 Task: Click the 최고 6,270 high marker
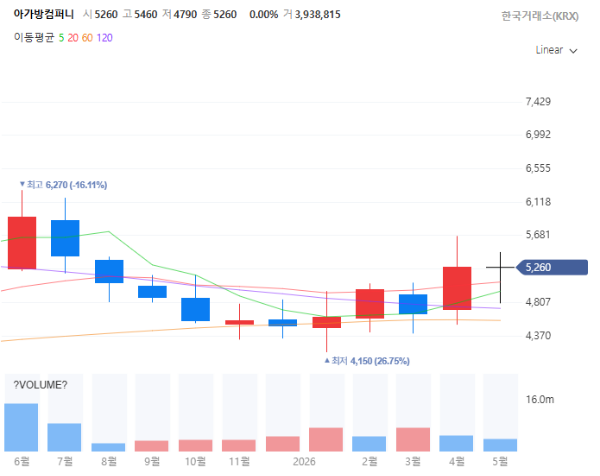pyautogui.click(x=64, y=185)
